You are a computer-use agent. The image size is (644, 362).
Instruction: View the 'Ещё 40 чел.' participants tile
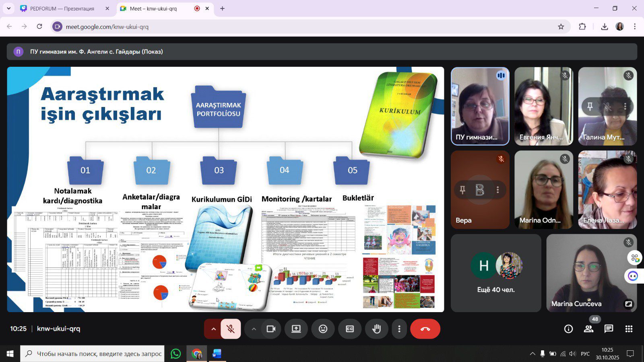click(x=495, y=273)
